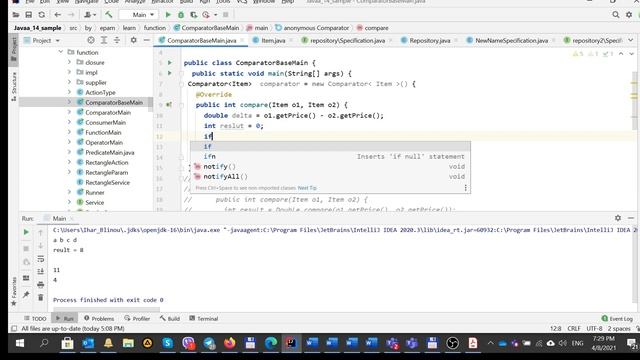Click soft-wrap icon in Run panel
This screenshot has width=640, height=360.
[40, 259]
